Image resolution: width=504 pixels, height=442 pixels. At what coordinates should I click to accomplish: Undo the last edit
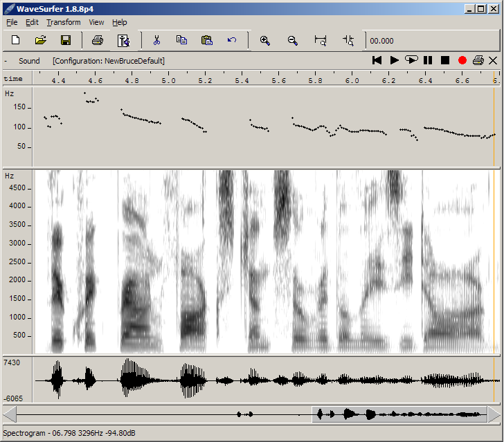coord(232,40)
